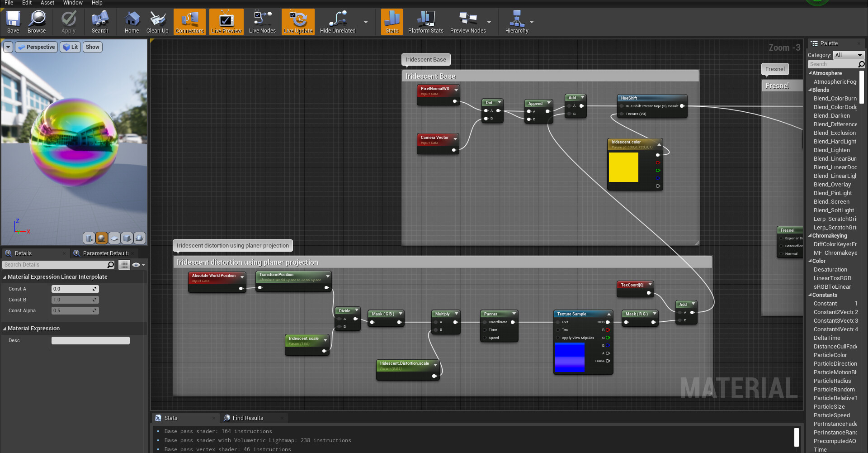This screenshot has height=453, width=868.
Task: Click the yellow Iridescent.color swatch
Action: pyautogui.click(x=624, y=167)
